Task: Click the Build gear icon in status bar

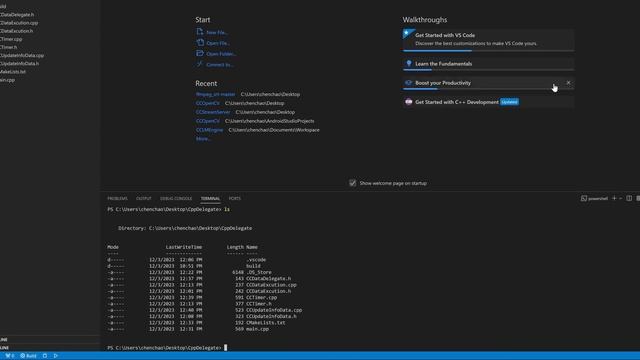Action: [23, 356]
